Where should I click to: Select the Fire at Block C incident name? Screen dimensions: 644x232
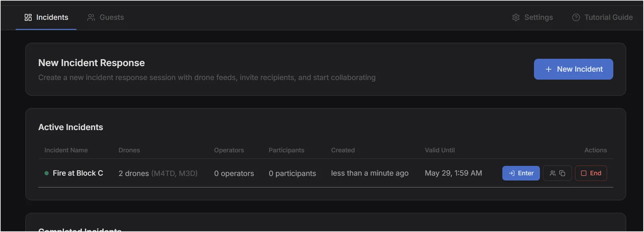(78, 173)
